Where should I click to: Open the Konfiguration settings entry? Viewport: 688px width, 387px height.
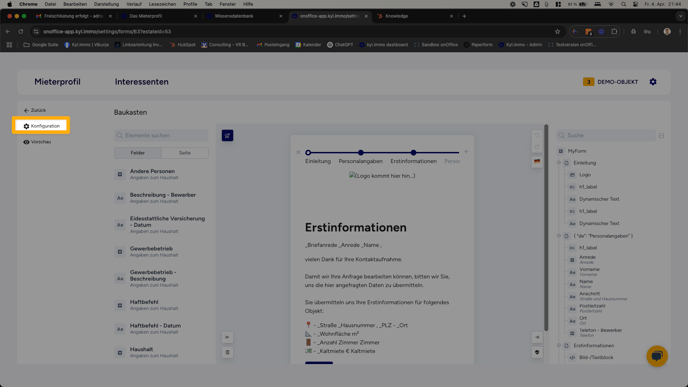41,126
